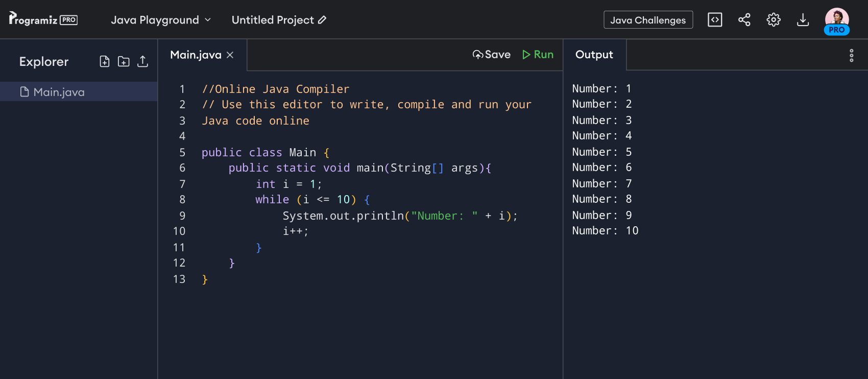The image size is (868, 379).
Task: Create a new file in Explorer
Action: (105, 61)
